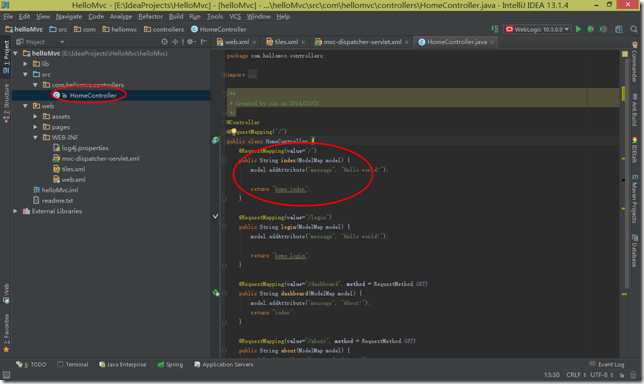The image size is (644, 384).
Task: Click gutter icon next to dashboard method
Action: click(216, 293)
